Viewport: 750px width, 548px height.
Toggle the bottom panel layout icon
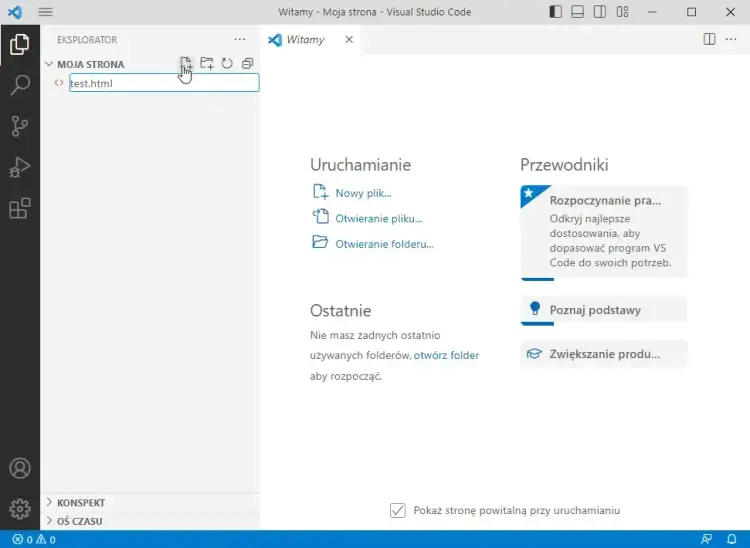click(x=577, y=12)
